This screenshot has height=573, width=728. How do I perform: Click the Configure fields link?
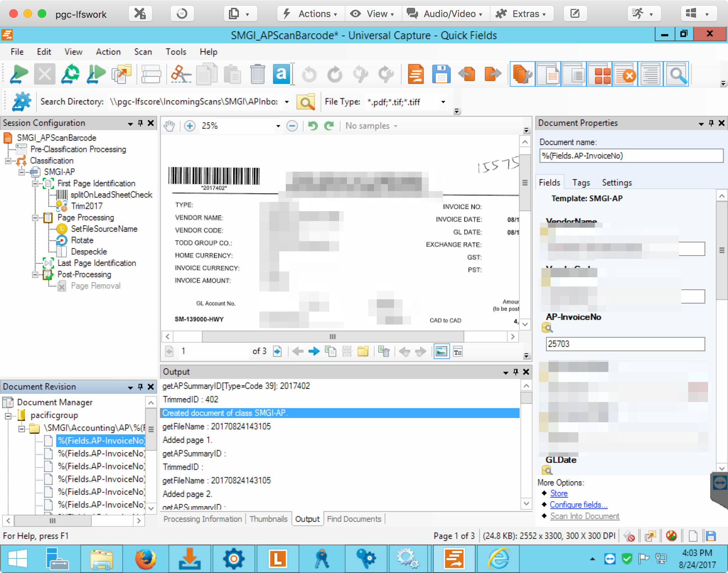pyautogui.click(x=578, y=505)
